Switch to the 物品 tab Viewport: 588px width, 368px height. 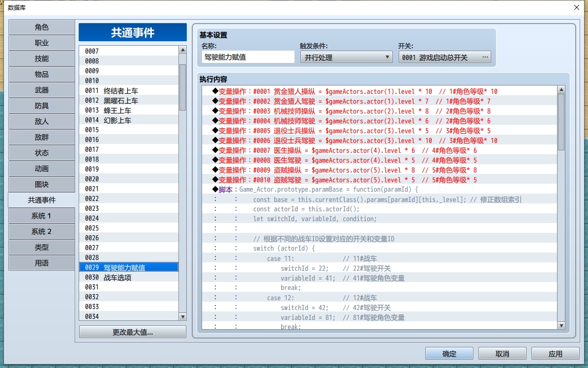point(42,74)
